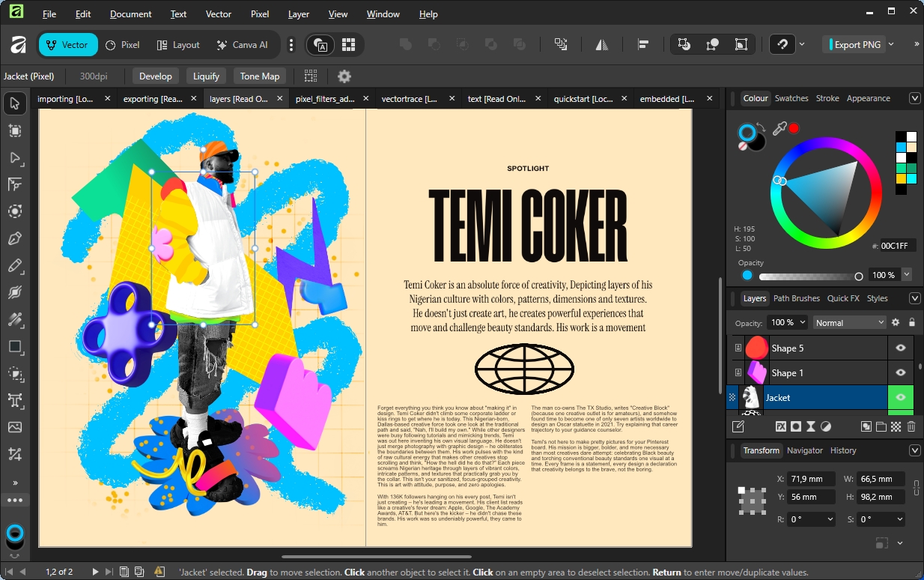Select the Node tool
924x580 pixels.
(x=14, y=157)
